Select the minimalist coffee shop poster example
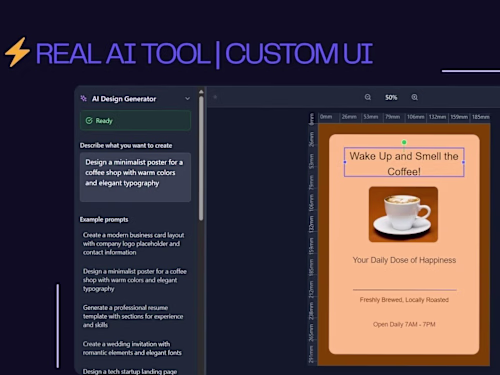The height and width of the screenshot is (375, 500). click(135, 280)
